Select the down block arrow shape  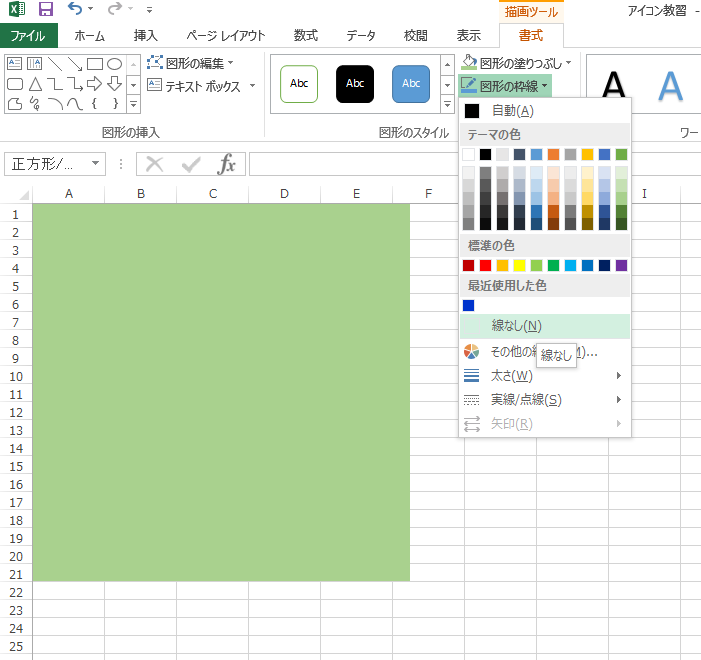114,84
